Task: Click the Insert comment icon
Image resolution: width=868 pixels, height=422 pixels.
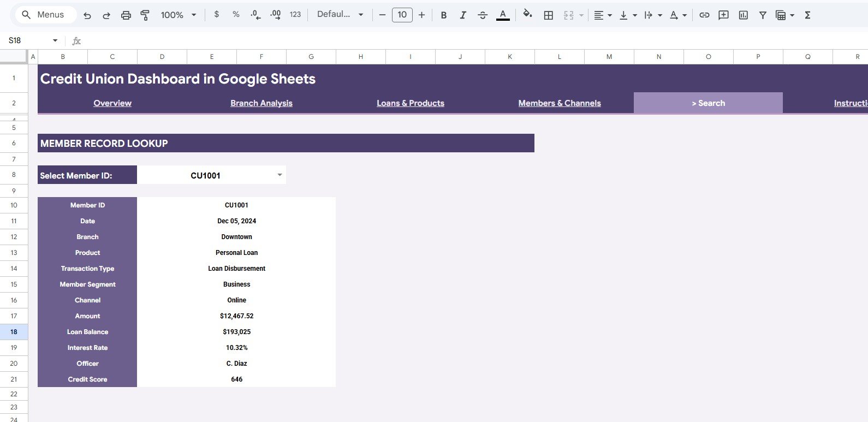Action: [x=724, y=15]
